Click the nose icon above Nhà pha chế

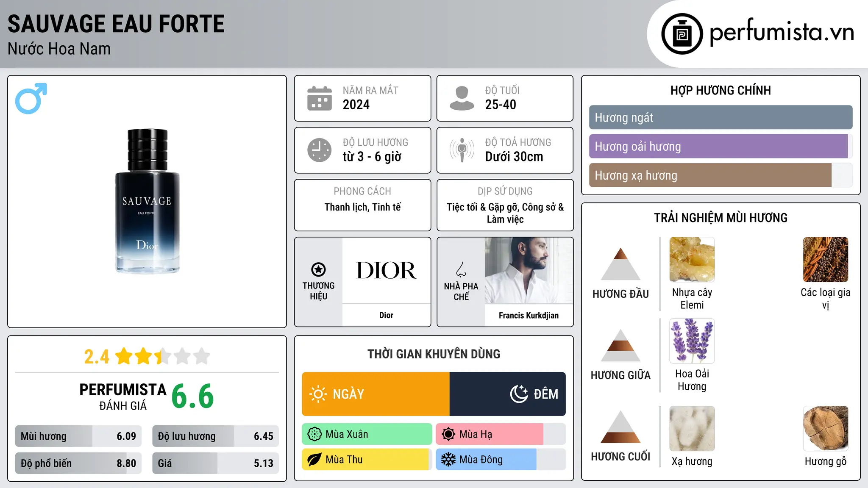pyautogui.click(x=461, y=269)
